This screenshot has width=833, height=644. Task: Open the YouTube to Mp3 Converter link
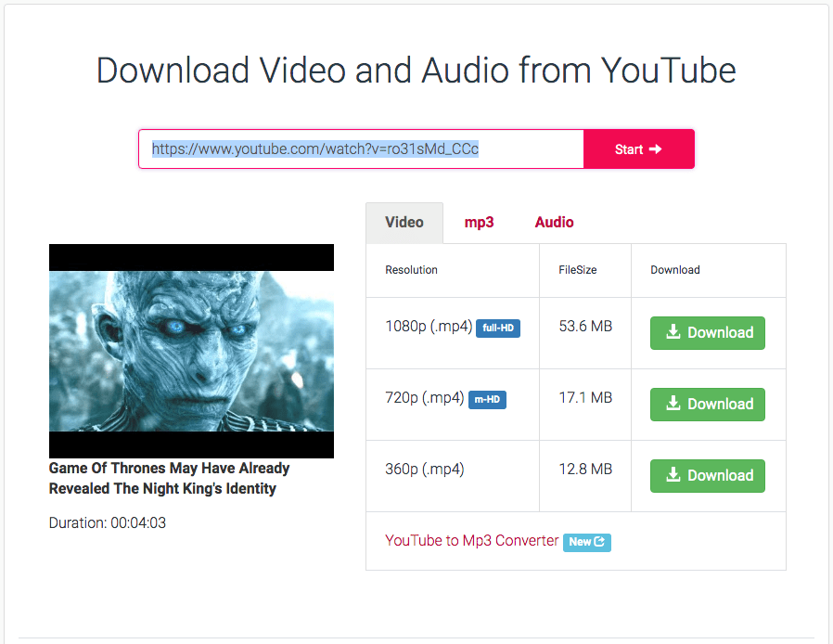coord(472,541)
